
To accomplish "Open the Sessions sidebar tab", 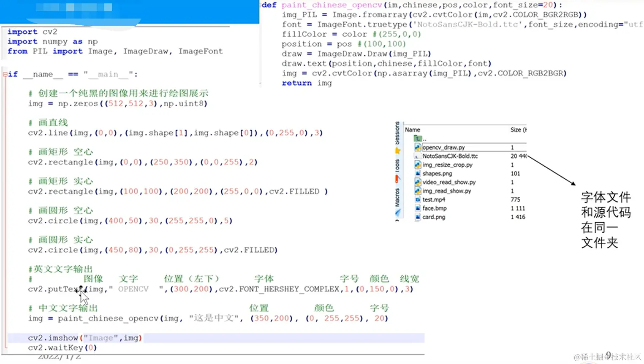I will (397, 133).
